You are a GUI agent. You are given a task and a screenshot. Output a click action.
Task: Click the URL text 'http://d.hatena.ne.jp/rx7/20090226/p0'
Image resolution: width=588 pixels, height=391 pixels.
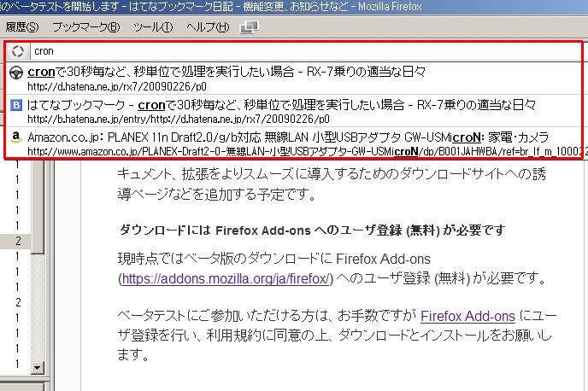(x=117, y=86)
